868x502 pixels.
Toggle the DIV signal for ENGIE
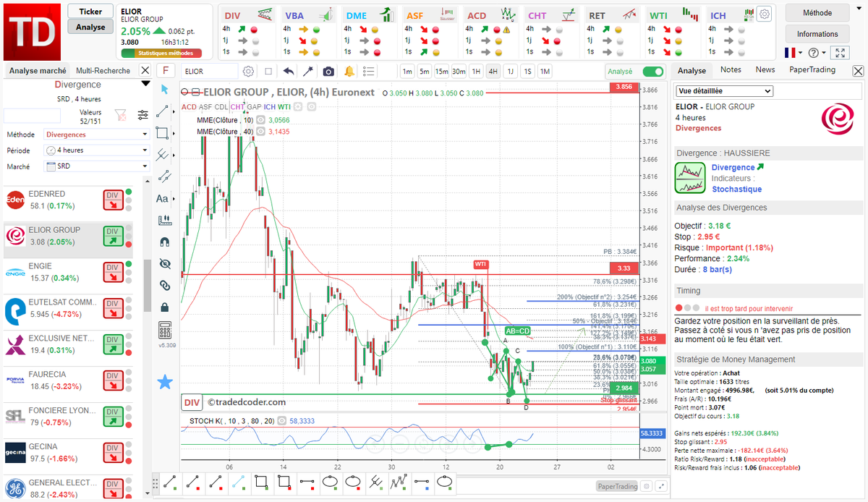[113, 273]
